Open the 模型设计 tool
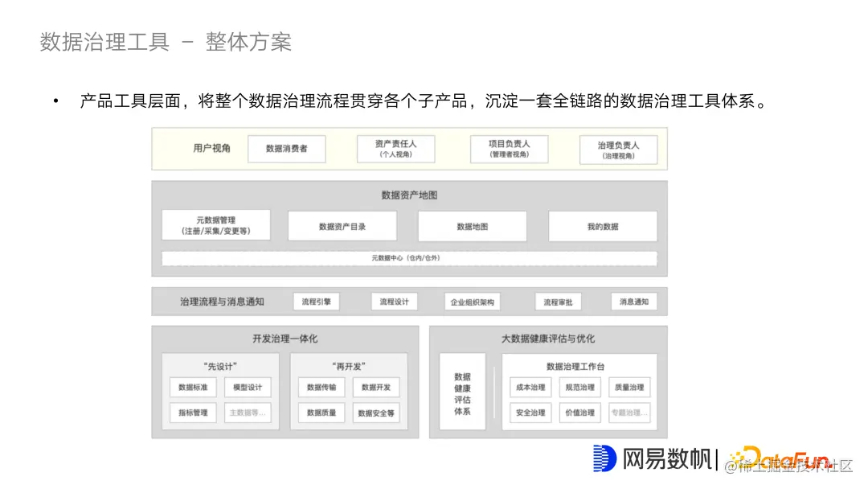Image resolution: width=868 pixels, height=489 pixels. tap(249, 387)
